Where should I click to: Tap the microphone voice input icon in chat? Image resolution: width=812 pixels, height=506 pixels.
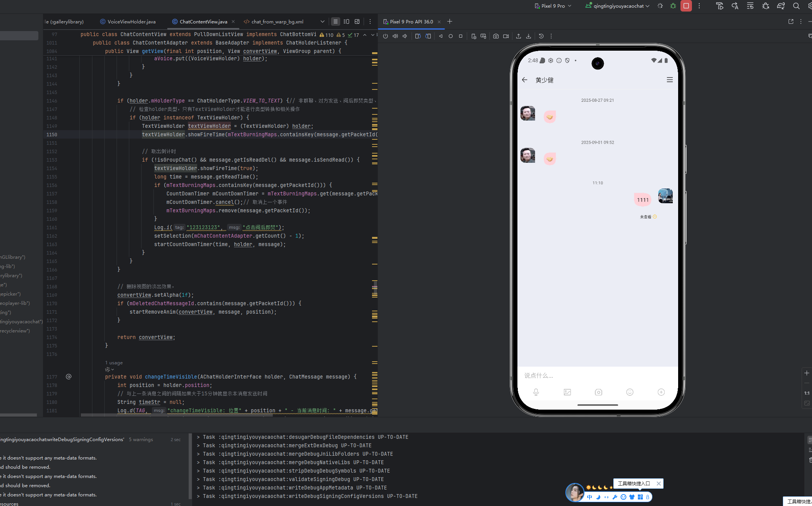pos(536,392)
